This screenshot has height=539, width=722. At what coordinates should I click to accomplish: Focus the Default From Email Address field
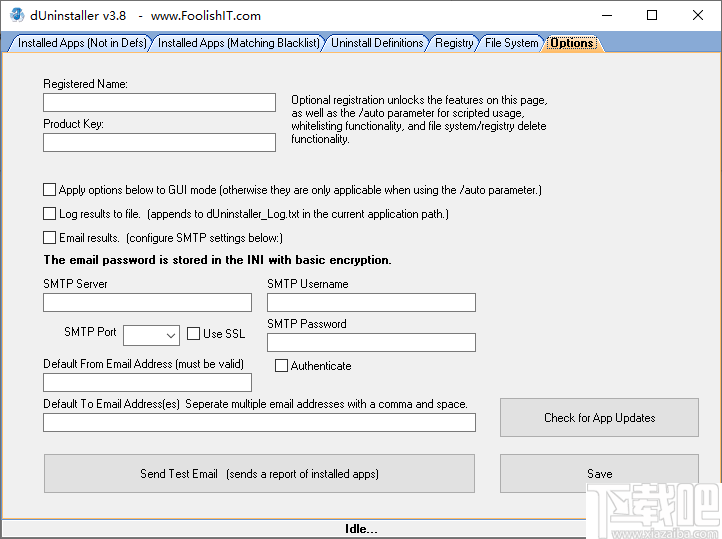tap(147, 383)
